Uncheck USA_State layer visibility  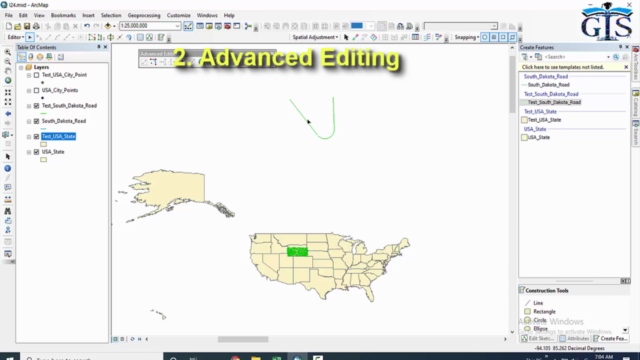tap(37, 152)
